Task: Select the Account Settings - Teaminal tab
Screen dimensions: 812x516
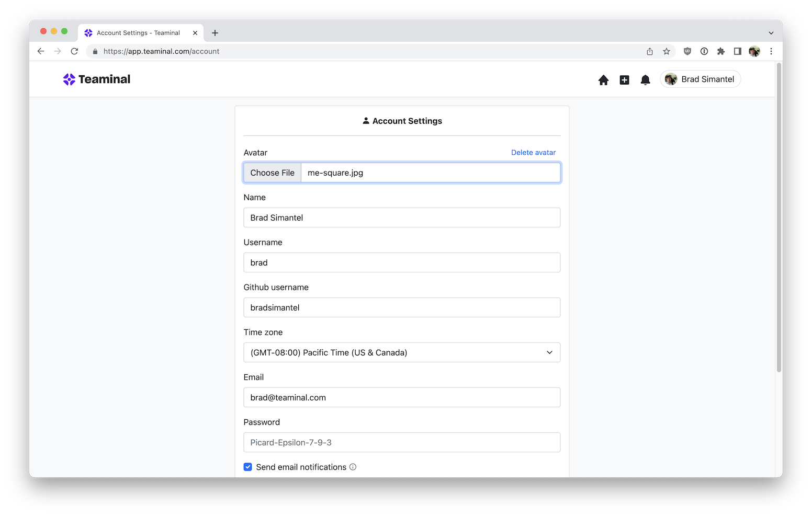Action: [138, 33]
